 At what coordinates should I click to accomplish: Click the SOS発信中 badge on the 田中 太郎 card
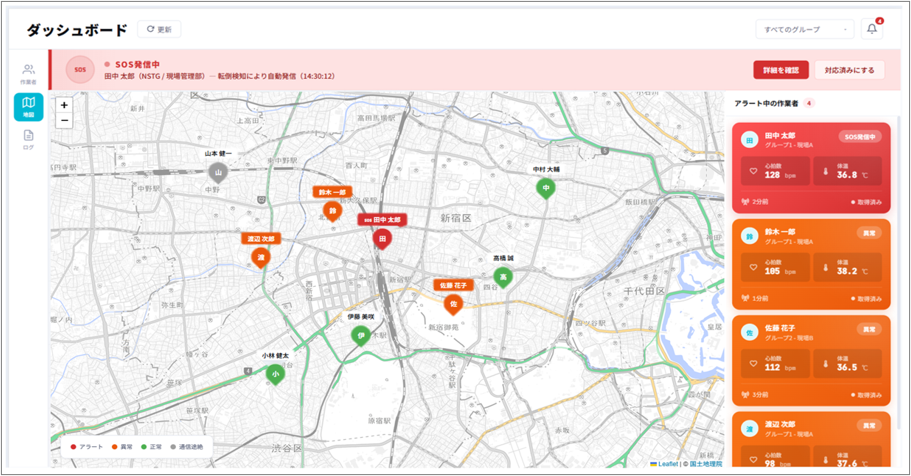(x=860, y=137)
